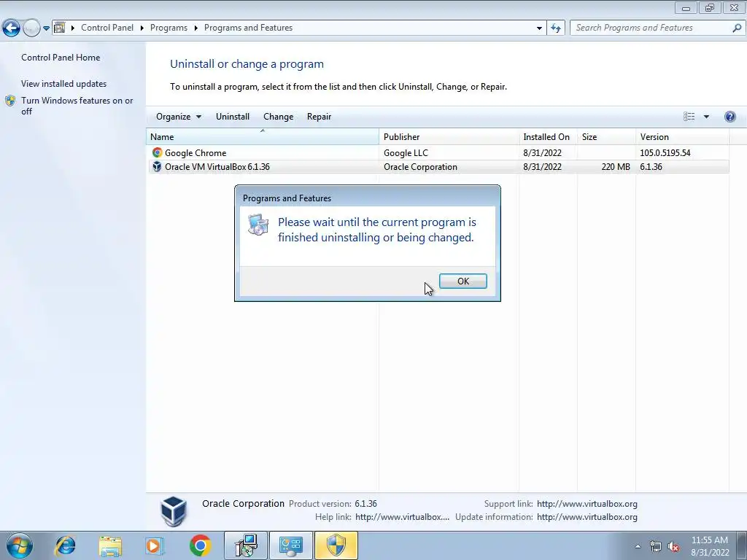Expand the arrow after Programs breadcrumb
Screen dimensions: 747x560
click(x=196, y=28)
